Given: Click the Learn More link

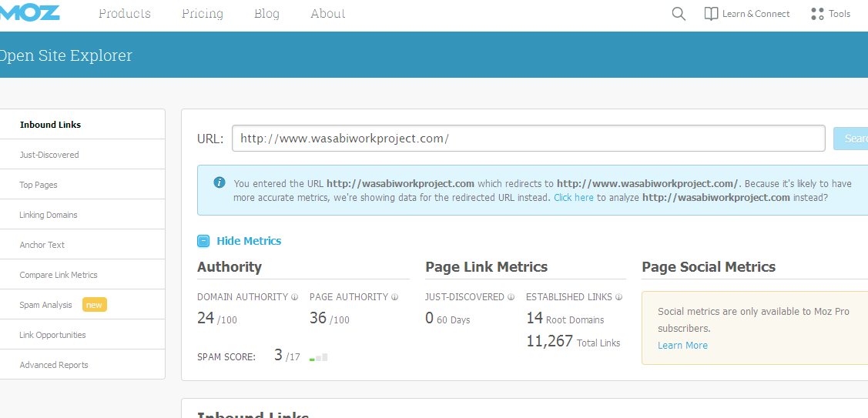Looking at the screenshot, I should pos(682,345).
